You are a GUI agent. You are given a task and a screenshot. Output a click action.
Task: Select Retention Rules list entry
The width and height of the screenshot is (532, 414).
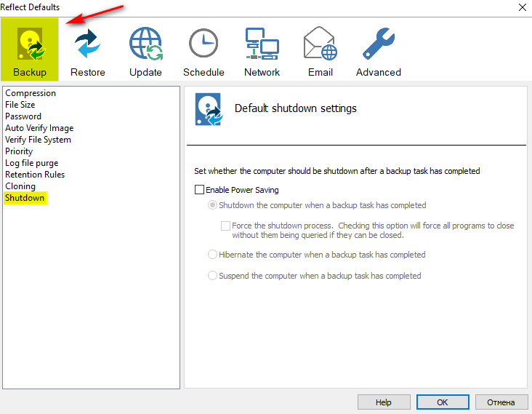coord(35,175)
